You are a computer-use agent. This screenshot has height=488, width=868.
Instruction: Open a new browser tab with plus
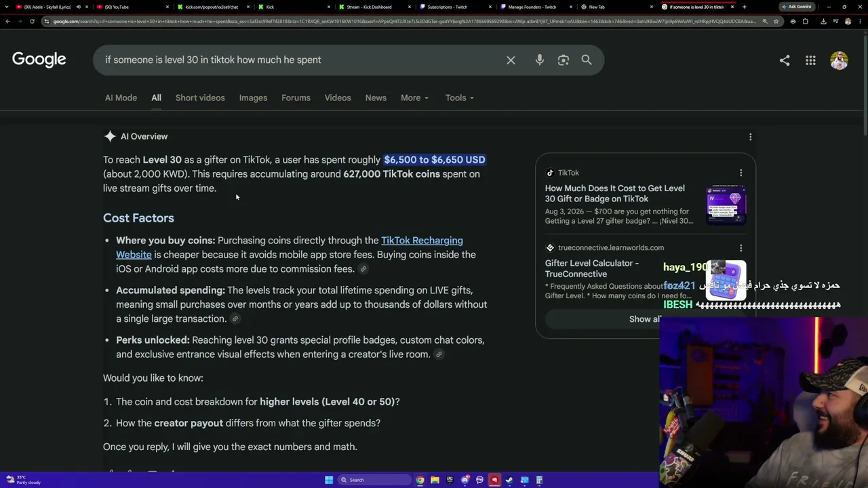pos(744,7)
